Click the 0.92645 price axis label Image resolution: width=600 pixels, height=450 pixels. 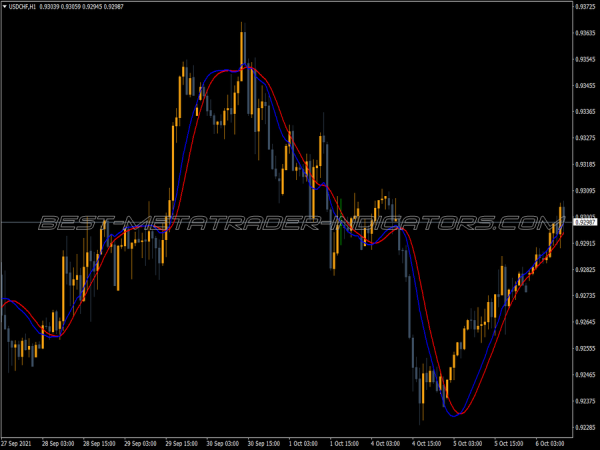[585, 322]
